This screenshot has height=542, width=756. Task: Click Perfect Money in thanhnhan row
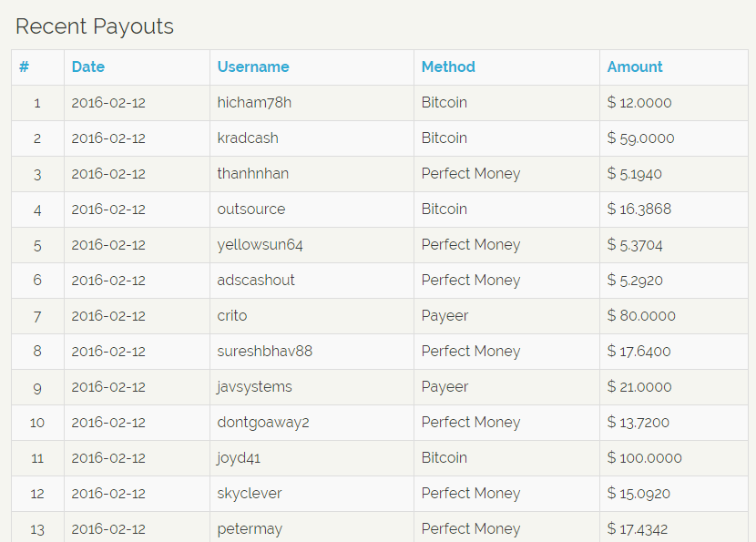(x=471, y=174)
